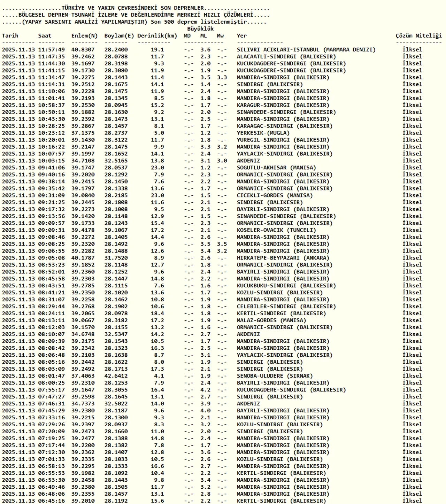Select the YERKESIK-(MUGLA) location text
The image size is (446, 504).
pyautogui.click(x=263, y=133)
